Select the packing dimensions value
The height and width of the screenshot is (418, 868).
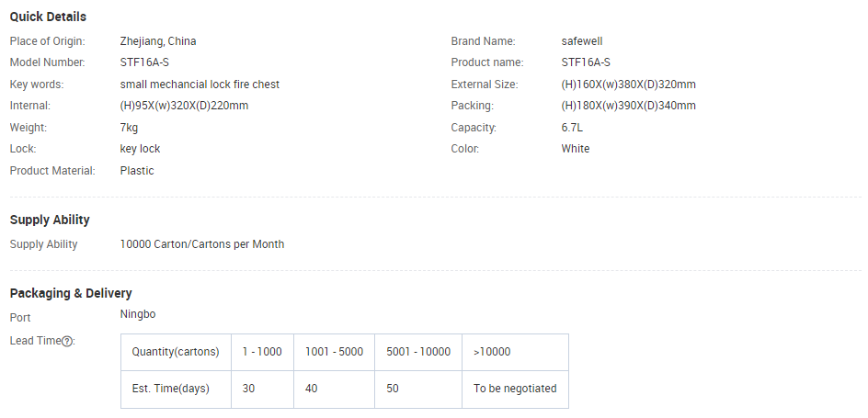[628, 106]
